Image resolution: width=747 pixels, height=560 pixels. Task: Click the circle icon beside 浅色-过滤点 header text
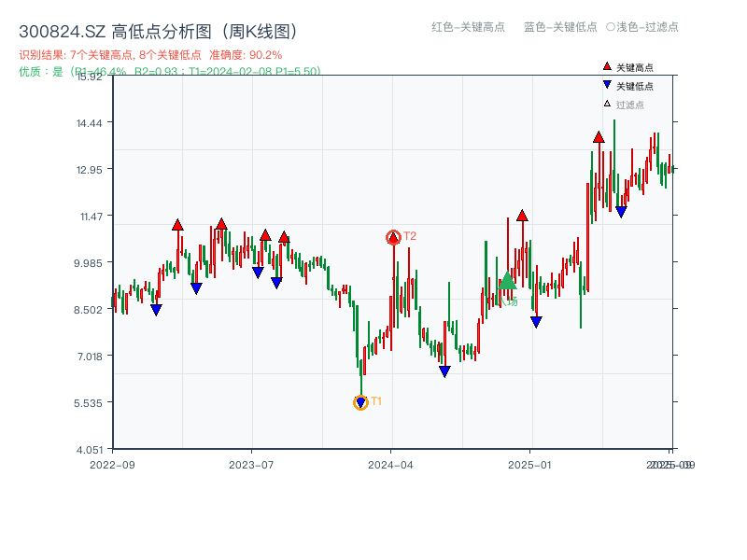click(608, 28)
